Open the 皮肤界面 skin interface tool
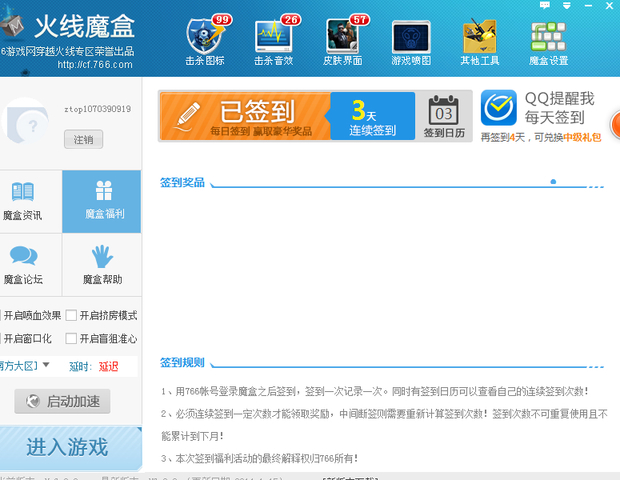620x480 pixels. [x=342, y=41]
